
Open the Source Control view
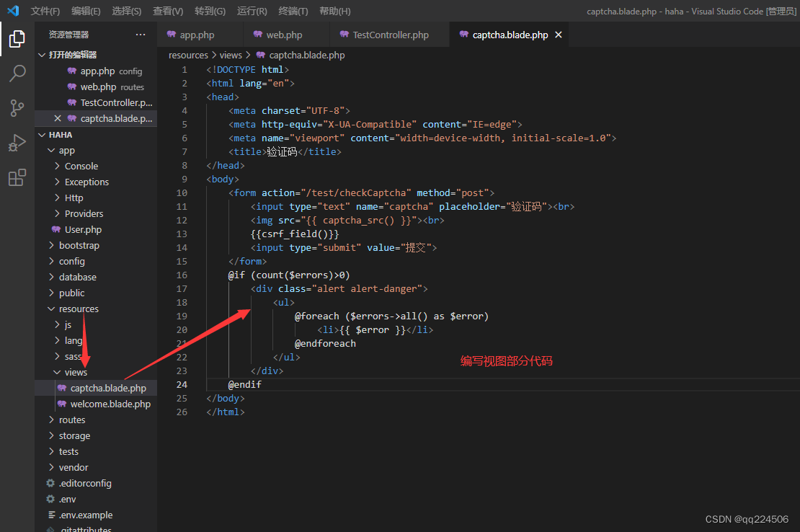(x=17, y=107)
